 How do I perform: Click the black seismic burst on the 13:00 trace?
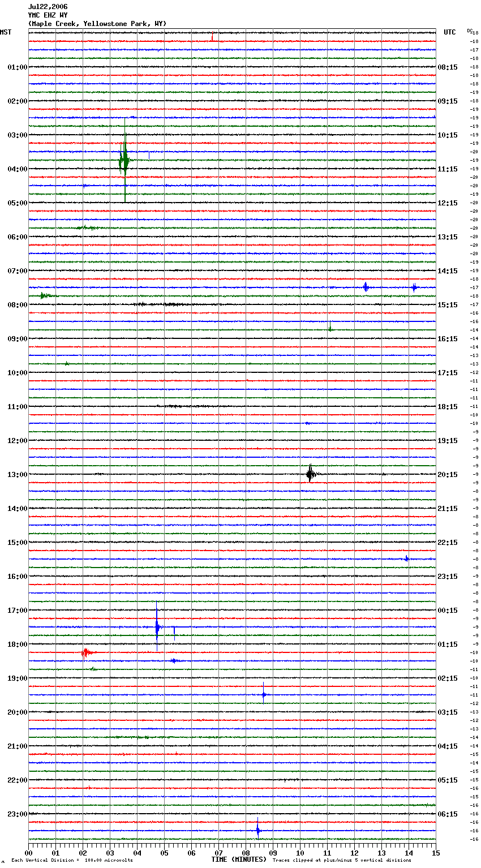point(311,474)
